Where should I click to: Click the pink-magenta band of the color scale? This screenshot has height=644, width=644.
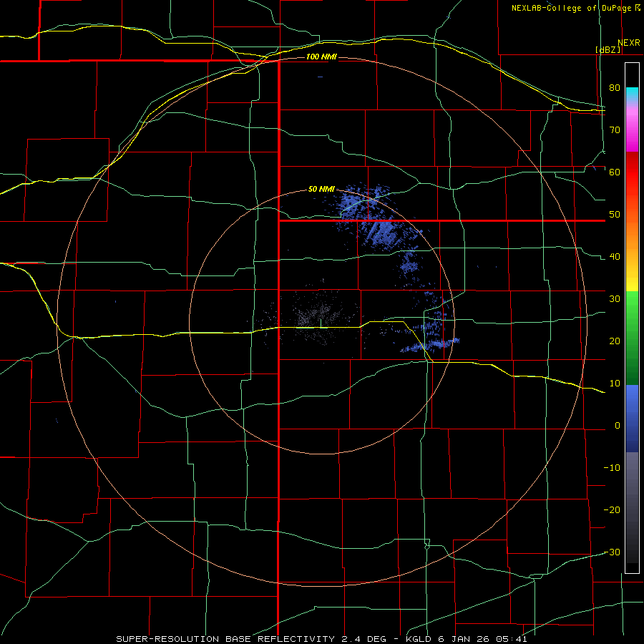(632, 127)
